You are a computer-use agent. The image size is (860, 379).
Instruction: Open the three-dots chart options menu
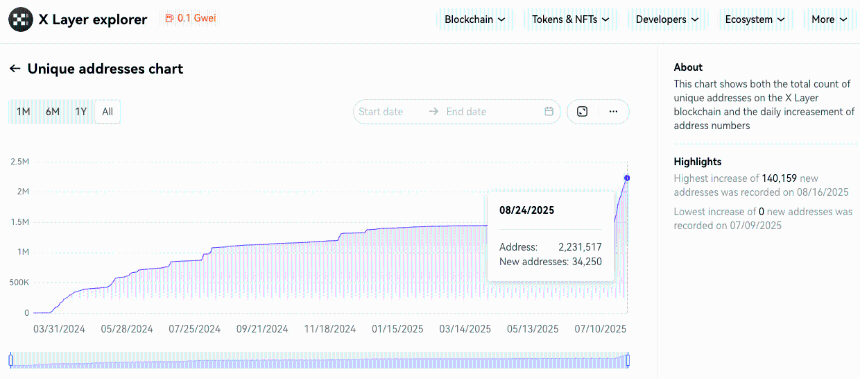coord(613,111)
